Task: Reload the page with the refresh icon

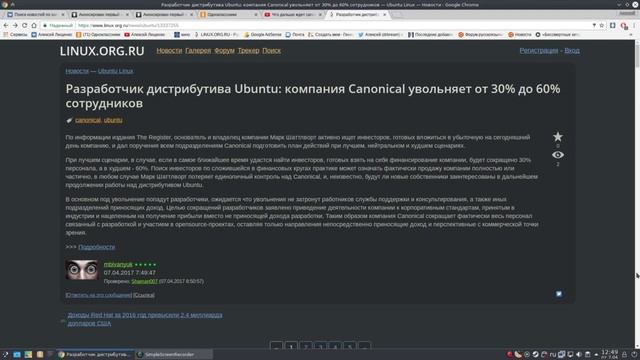Action: pos(24,25)
